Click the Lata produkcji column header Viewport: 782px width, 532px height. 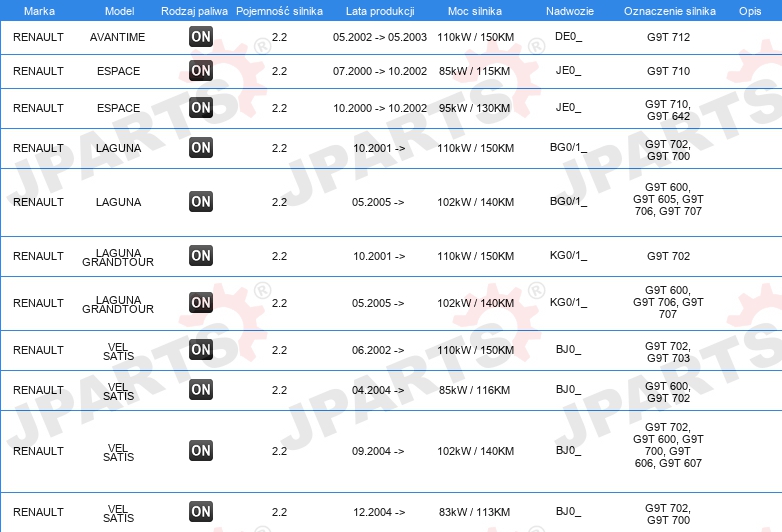point(380,11)
